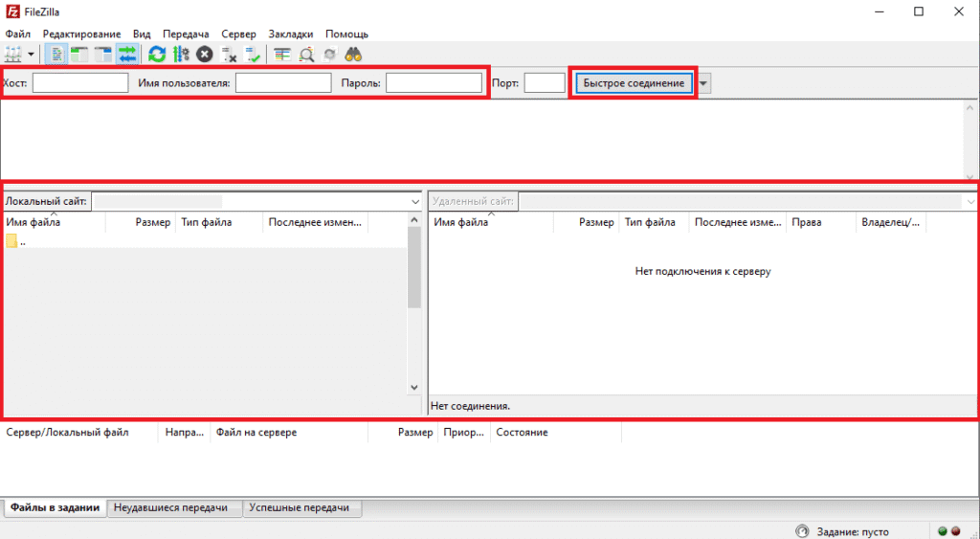Click the Пароль input field

click(x=434, y=82)
